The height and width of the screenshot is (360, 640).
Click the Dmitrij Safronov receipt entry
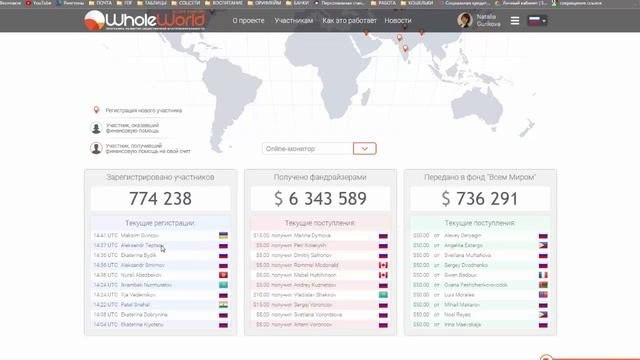point(320,256)
